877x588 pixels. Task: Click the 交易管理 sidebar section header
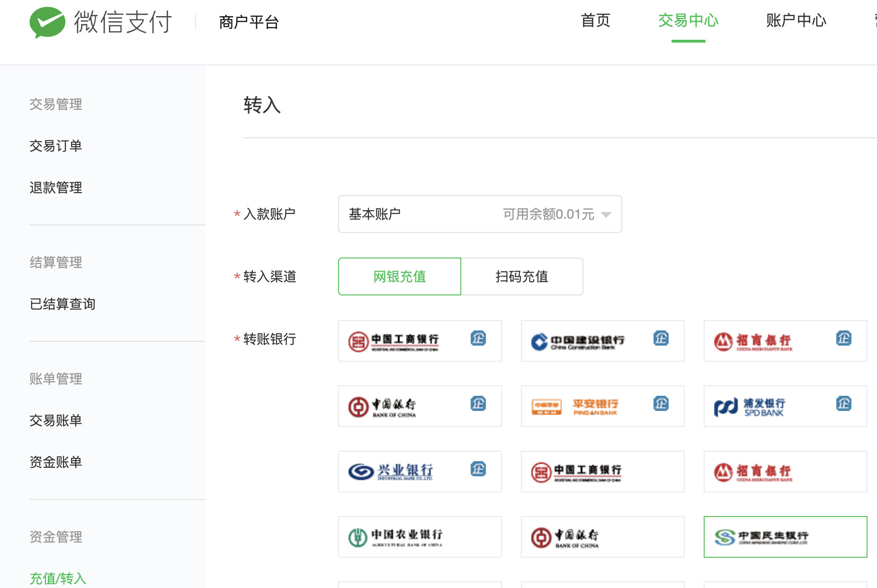click(56, 104)
